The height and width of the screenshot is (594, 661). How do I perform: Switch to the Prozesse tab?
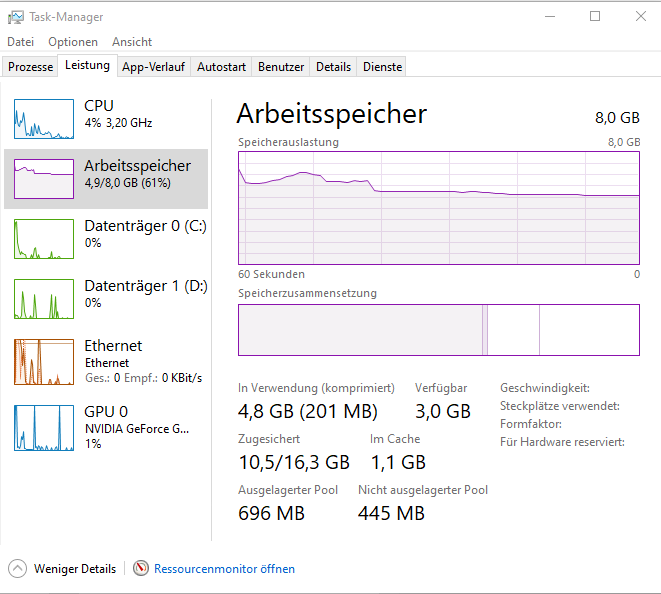pyautogui.click(x=31, y=67)
